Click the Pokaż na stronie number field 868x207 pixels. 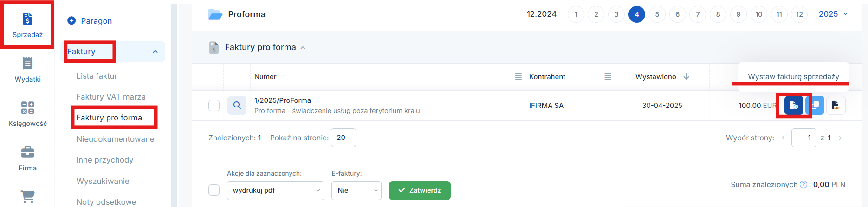point(343,138)
